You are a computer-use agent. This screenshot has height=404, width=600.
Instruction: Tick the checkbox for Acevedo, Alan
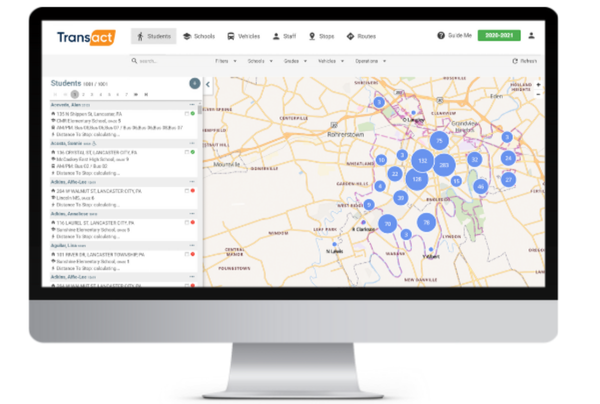coord(187,114)
